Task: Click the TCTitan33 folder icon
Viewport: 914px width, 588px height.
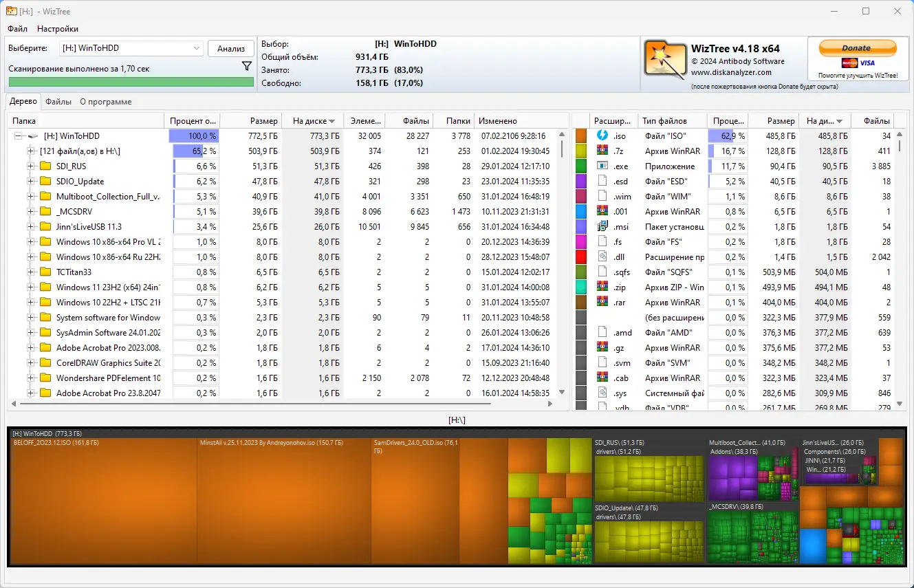Action: click(x=45, y=272)
